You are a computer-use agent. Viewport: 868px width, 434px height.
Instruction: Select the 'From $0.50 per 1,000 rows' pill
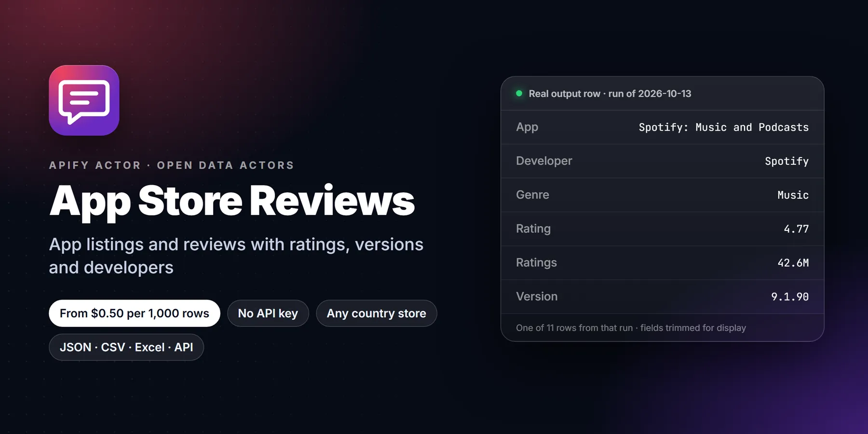tap(135, 313)
